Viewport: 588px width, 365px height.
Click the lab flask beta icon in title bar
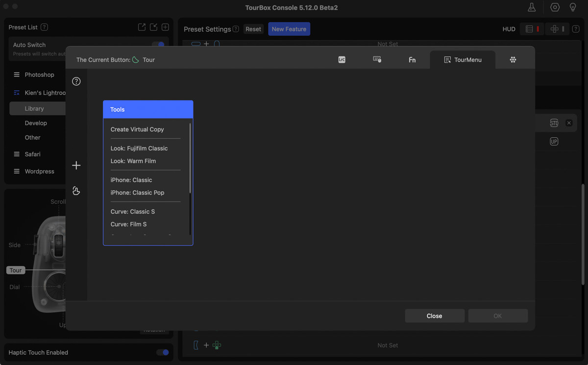pos(531,7)
